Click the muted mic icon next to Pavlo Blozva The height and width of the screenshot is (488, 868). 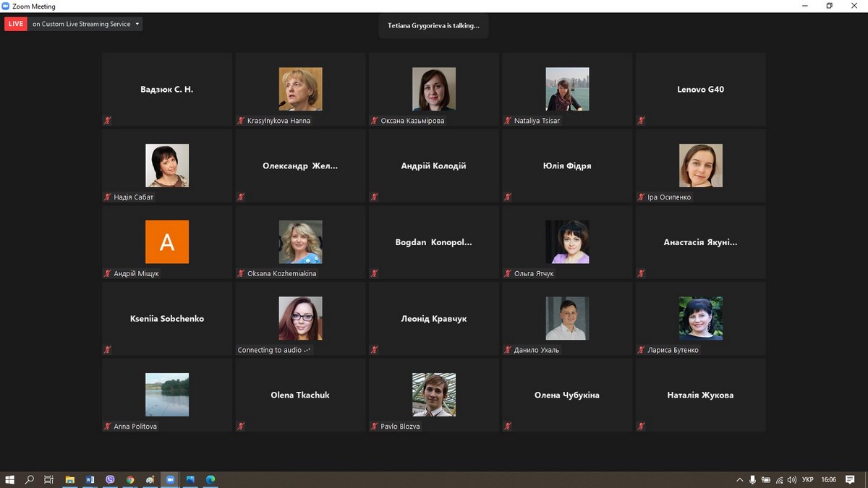pos(374,427)
